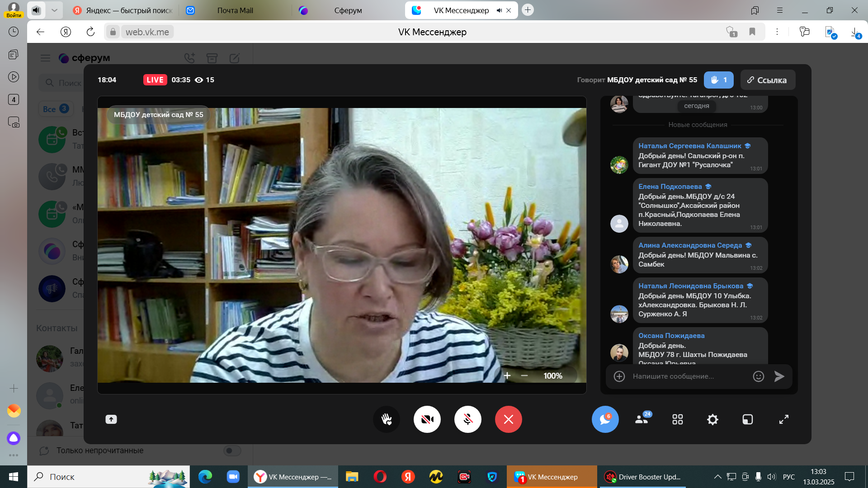Viewport: 868px width, 488px height.
Task: Open the emoji picker in chat
Action: point(759,376)
